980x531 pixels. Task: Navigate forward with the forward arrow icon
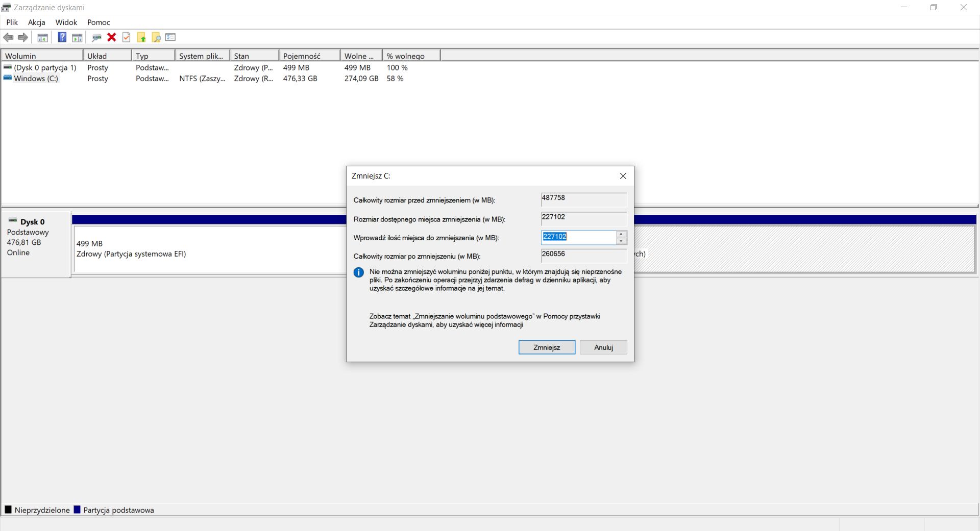coord(23,37)
